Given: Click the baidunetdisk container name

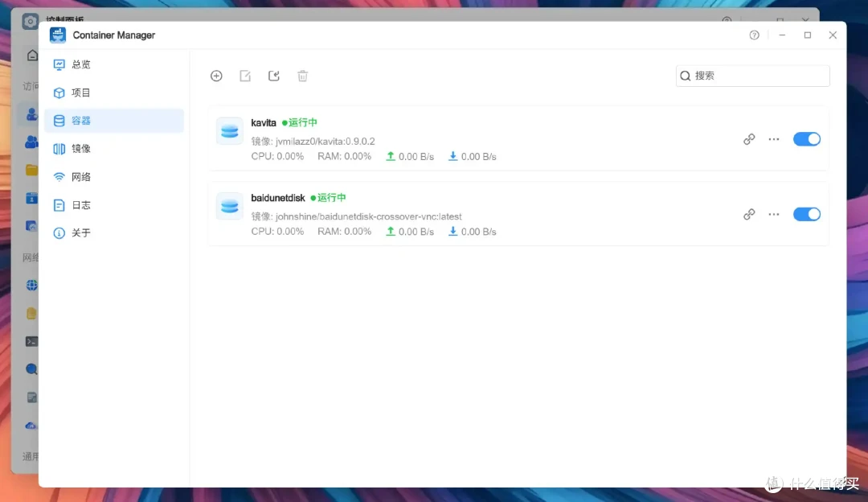Looking at the screenshot, I should 278,198.
